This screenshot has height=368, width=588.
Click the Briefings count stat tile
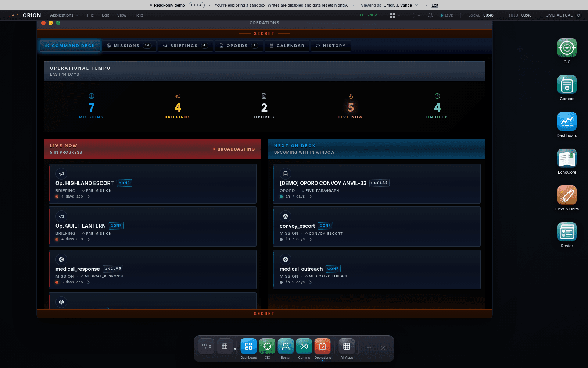pos(178,107)
